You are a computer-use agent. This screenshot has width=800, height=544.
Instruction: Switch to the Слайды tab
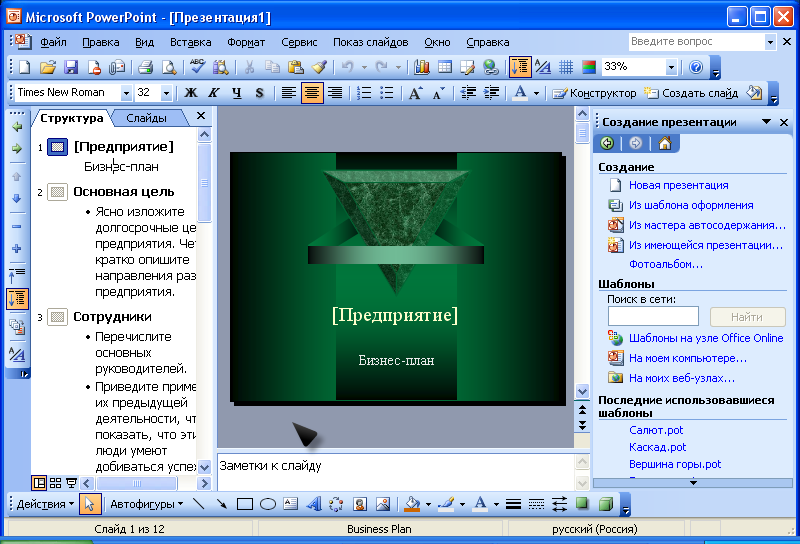point(146,118)
